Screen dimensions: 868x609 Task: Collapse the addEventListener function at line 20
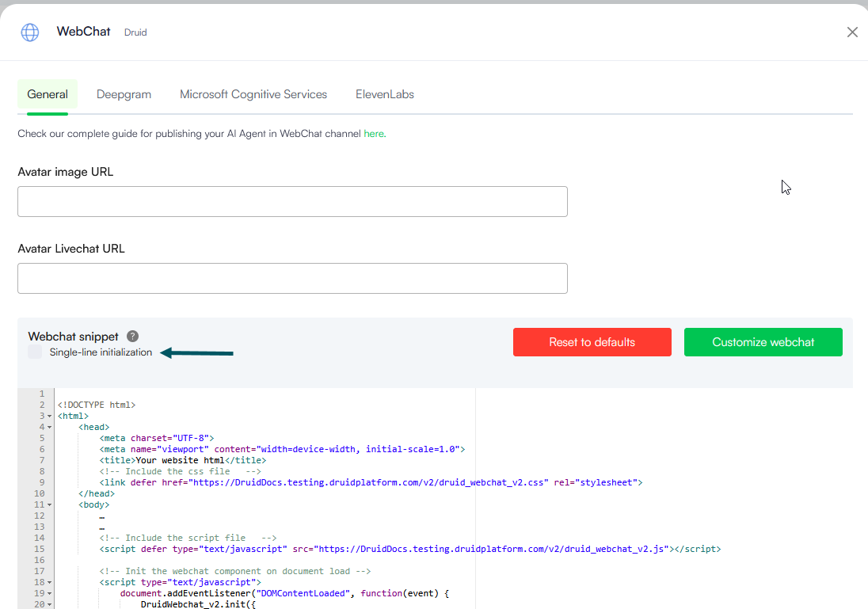(x=49, y=604)
